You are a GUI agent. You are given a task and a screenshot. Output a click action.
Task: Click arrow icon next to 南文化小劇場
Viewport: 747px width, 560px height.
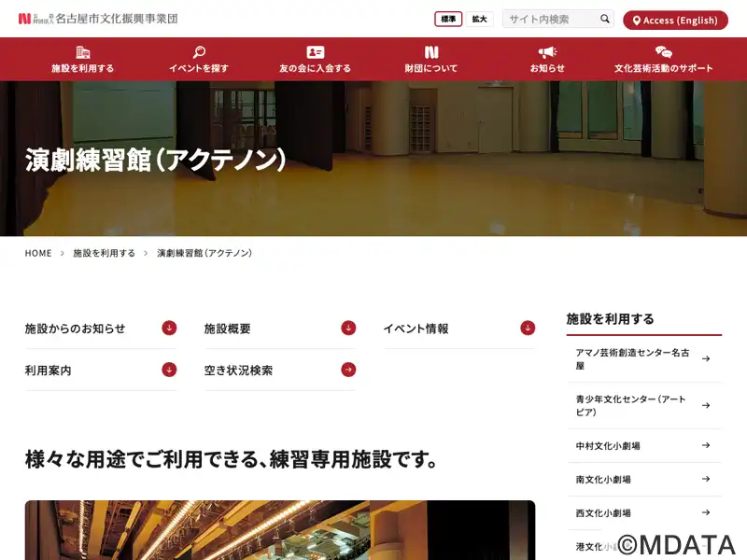point(706,479)
